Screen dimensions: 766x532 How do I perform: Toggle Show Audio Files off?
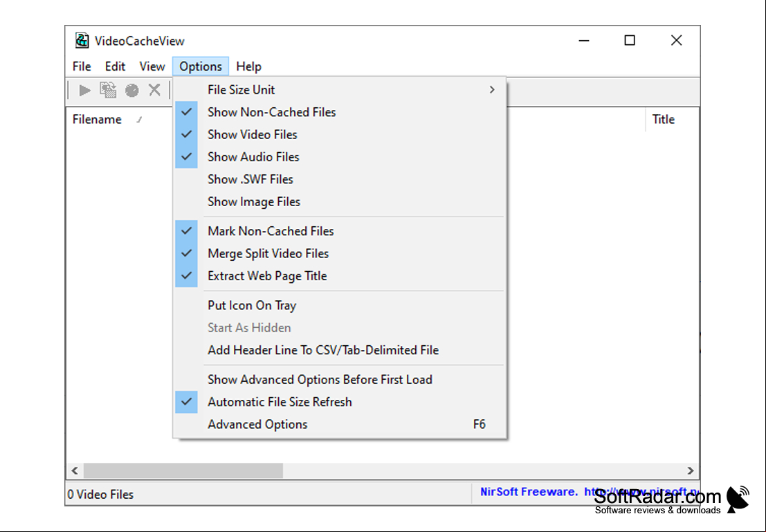coord(340,157)
